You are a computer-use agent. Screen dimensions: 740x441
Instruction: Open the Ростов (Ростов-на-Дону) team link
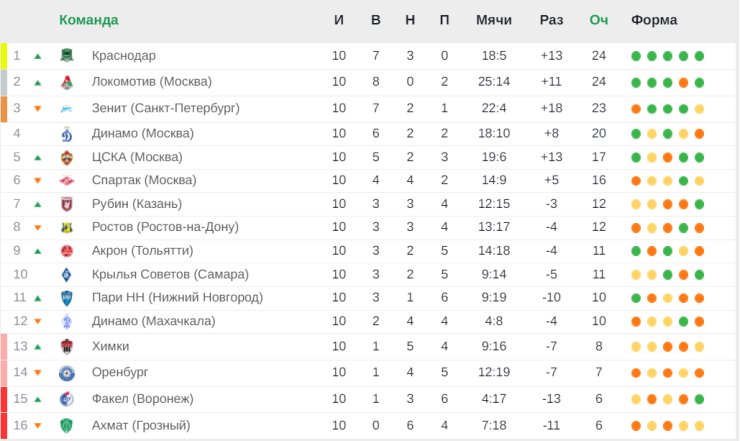[165, 227]
